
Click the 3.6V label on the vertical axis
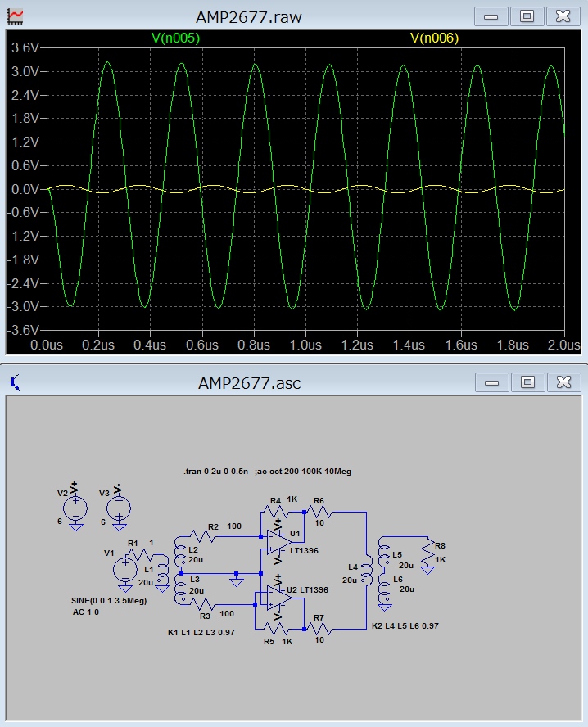[x=25, y=47]
